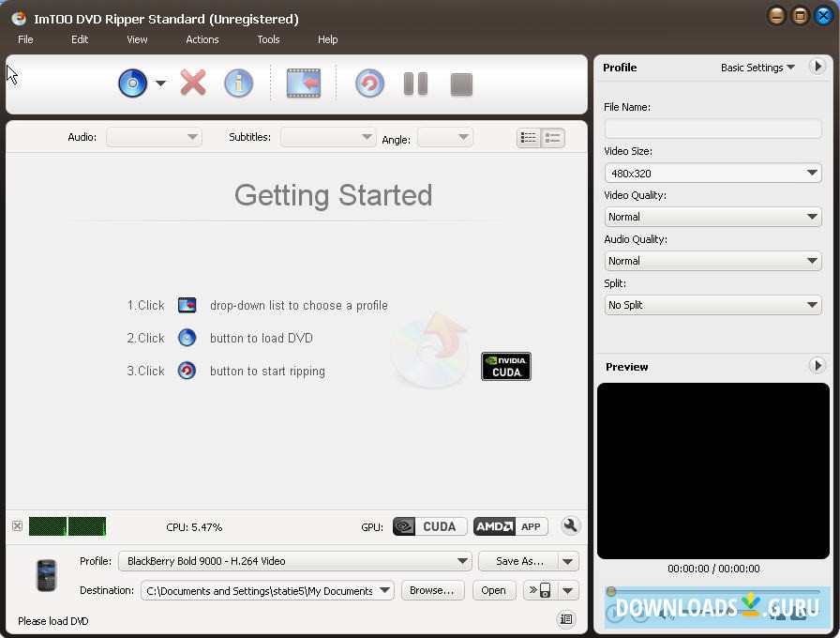Viewport: 840px width, 638px height.
Task: Click the red X delete icon
Action: coord(192,83)
